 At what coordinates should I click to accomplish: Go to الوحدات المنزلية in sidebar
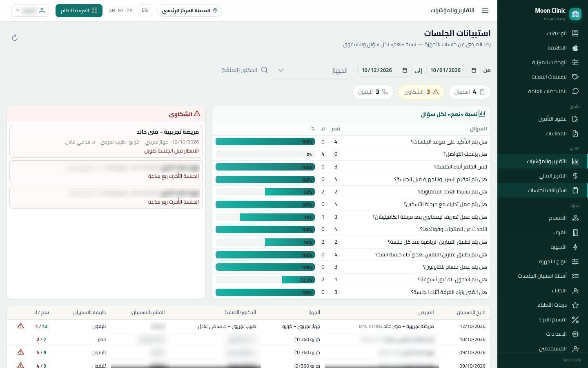(542, 62)
